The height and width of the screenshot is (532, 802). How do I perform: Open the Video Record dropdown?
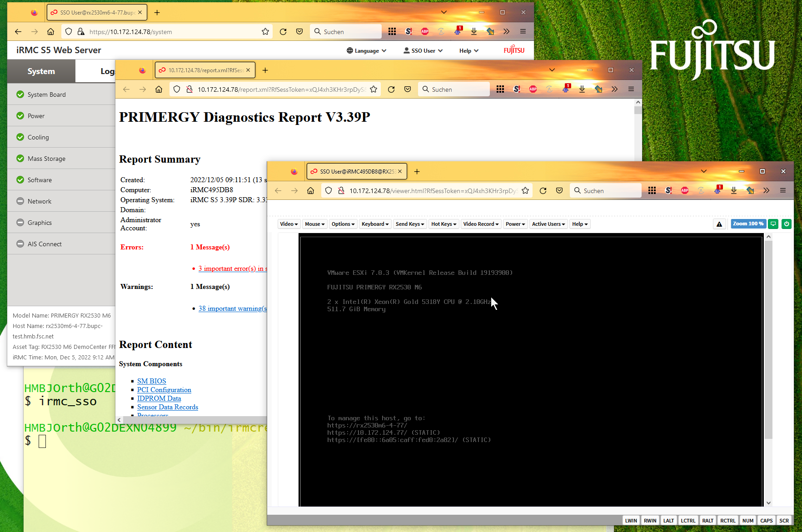tap(481, 224)
